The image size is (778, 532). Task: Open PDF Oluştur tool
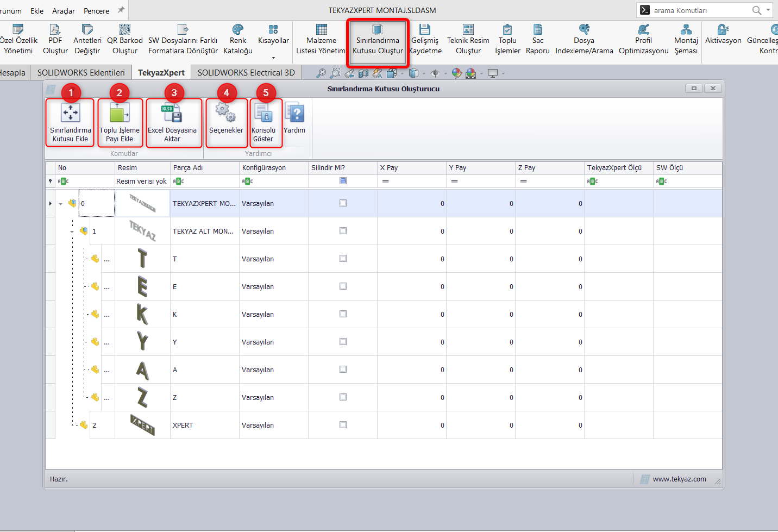click(55, 39)
